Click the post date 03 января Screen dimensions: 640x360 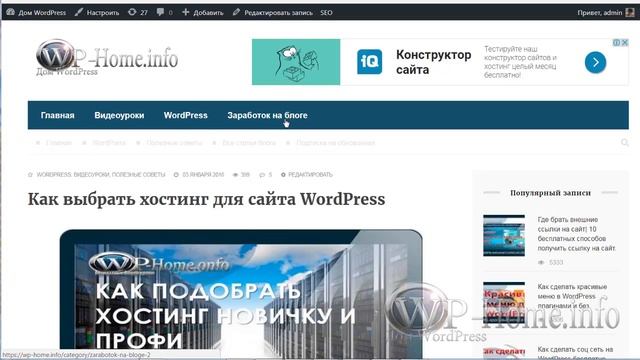[x=203, y=175]
